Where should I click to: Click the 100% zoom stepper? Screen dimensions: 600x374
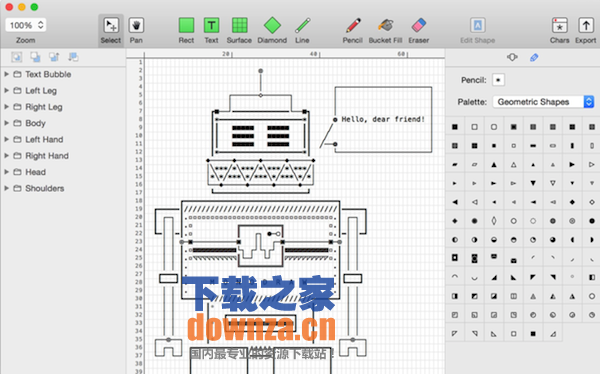pyautogui.click(x=41, y=25)
